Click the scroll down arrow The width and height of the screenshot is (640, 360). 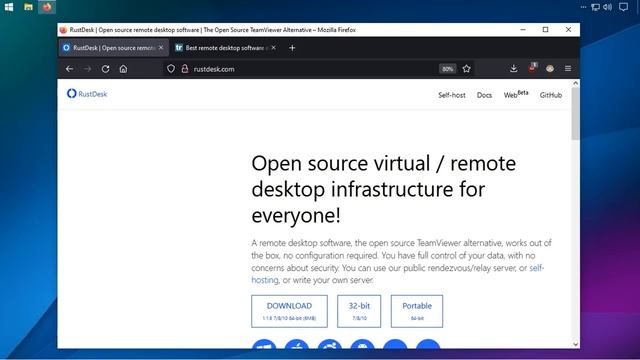pyautogui.click(x=576, y=344)
